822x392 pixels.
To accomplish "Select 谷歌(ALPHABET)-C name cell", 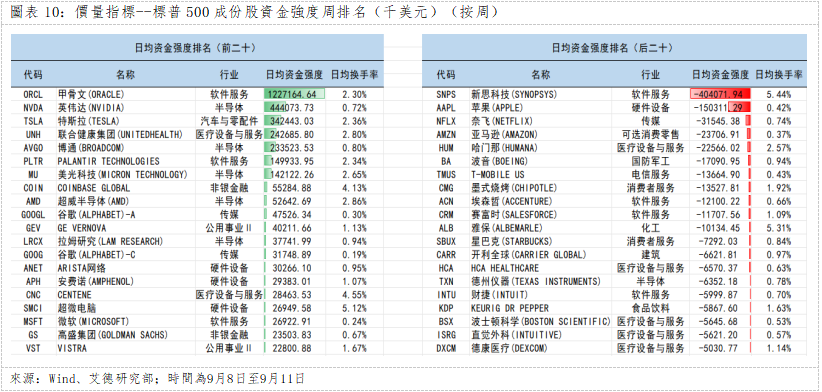I will [97, 255].
